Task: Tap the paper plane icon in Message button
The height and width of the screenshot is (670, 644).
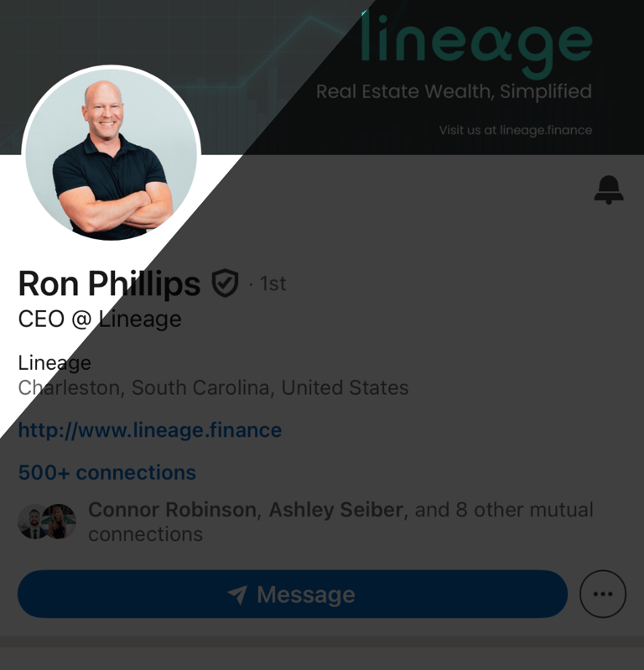Action: tap(237, 595)
